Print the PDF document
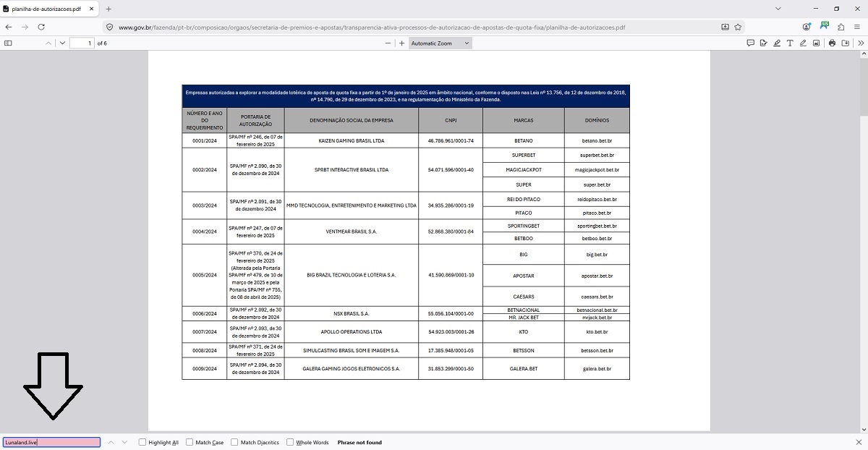Image resolution: width=868 pixels, height=450 pixels. point(833,43)
